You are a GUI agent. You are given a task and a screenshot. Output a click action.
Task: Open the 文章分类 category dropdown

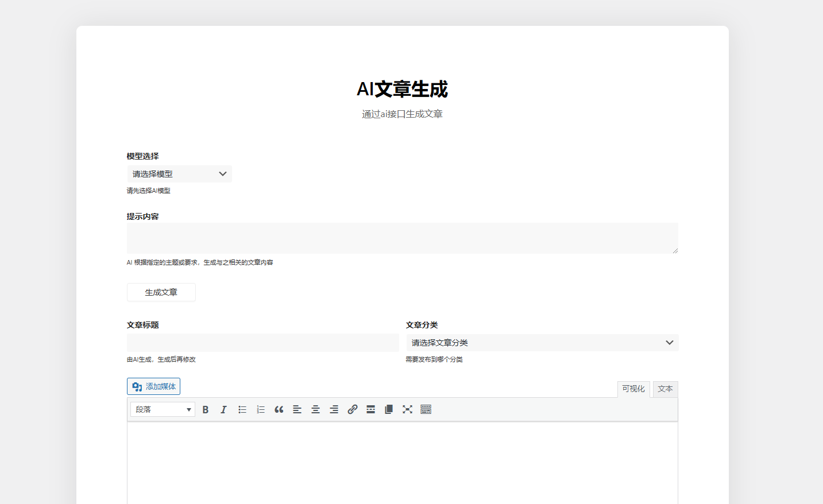tap(540, 342)
